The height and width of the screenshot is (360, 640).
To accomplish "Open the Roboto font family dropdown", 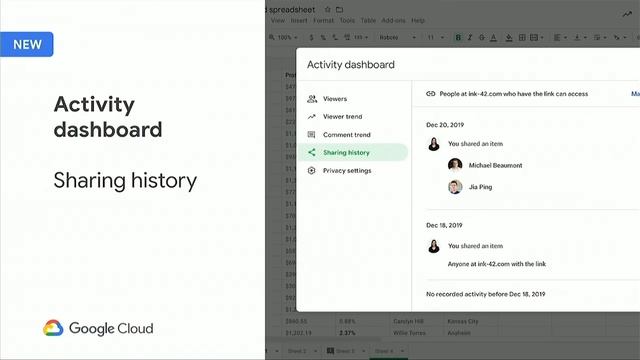I will coord(398,38).
